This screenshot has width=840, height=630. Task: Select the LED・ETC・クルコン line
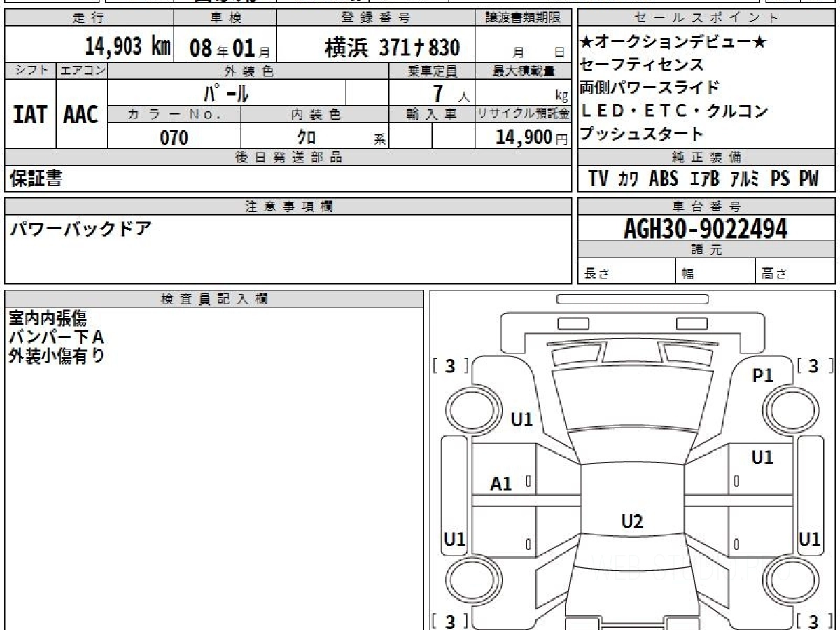point(675,111)
